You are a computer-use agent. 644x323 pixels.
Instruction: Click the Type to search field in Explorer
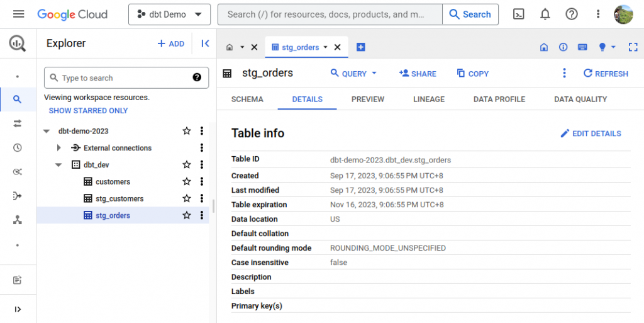tap(126, 77)
